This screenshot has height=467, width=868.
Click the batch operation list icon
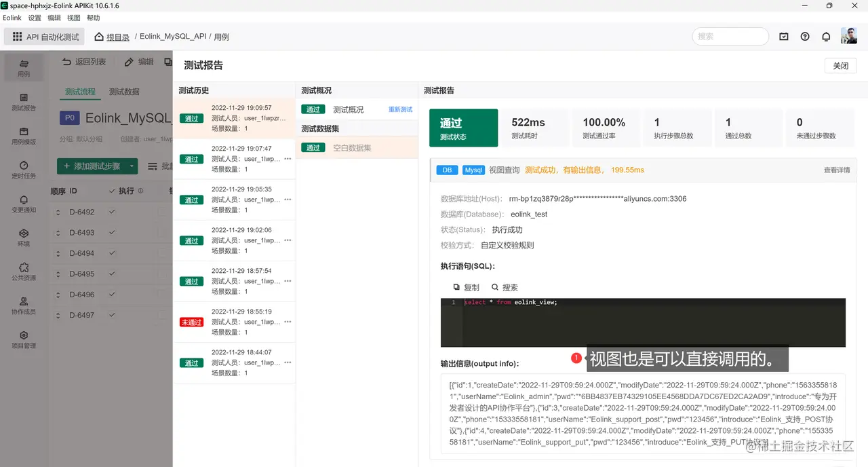coord(153,166)
